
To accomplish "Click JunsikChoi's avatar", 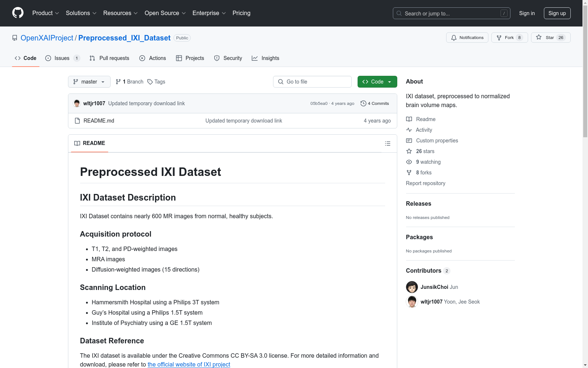I will click(412, 287).
